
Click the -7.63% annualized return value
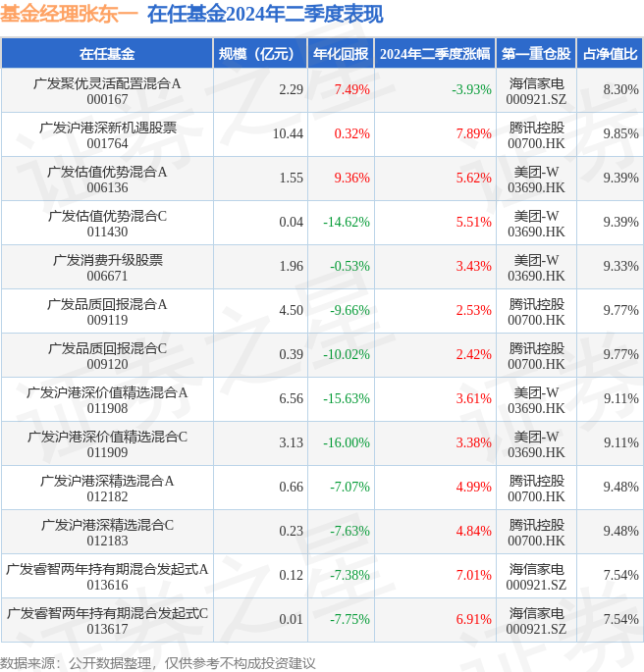[x=349, y=531]
